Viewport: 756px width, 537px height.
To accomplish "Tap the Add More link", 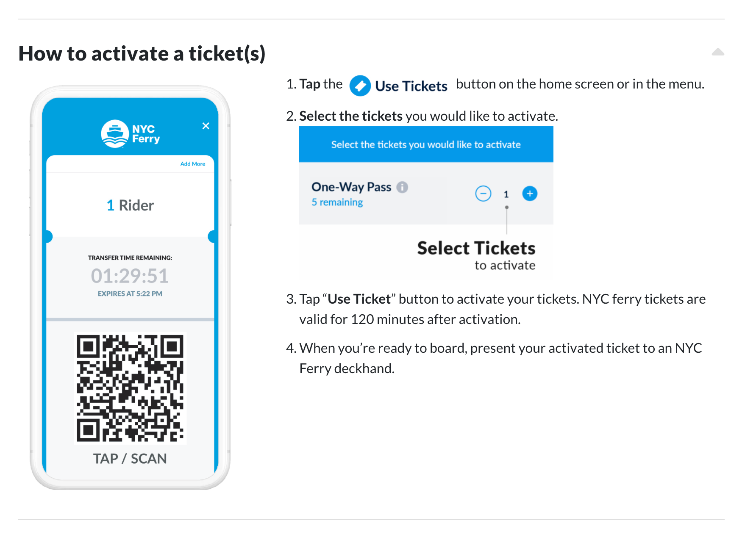I will coord(193,164).
